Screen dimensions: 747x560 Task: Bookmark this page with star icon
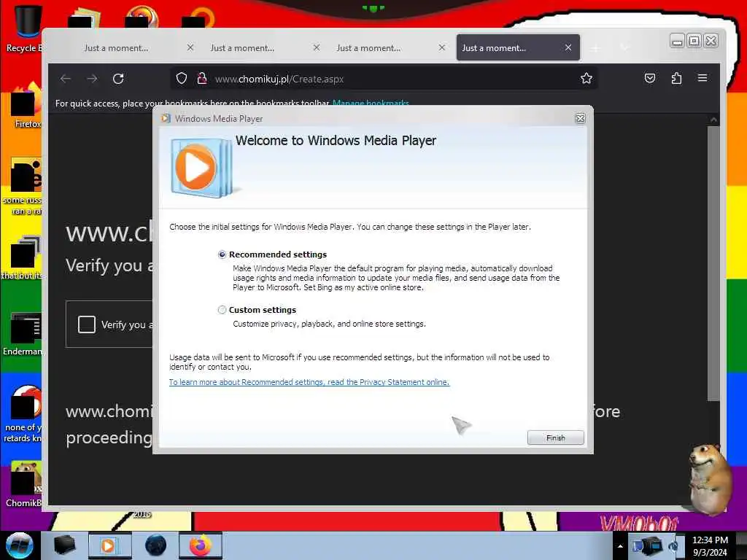[587, 79]
